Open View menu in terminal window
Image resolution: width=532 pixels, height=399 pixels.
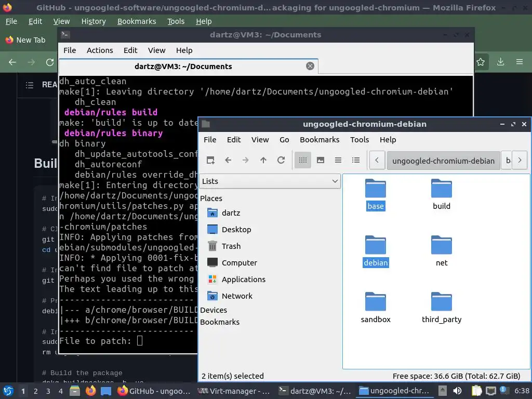pos(156,50)
